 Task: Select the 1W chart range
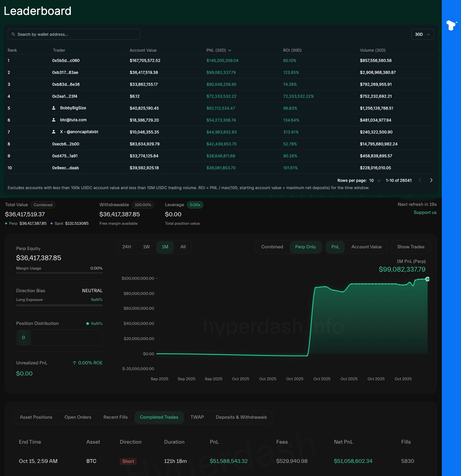pyautogui.click(x=146, y=247)
